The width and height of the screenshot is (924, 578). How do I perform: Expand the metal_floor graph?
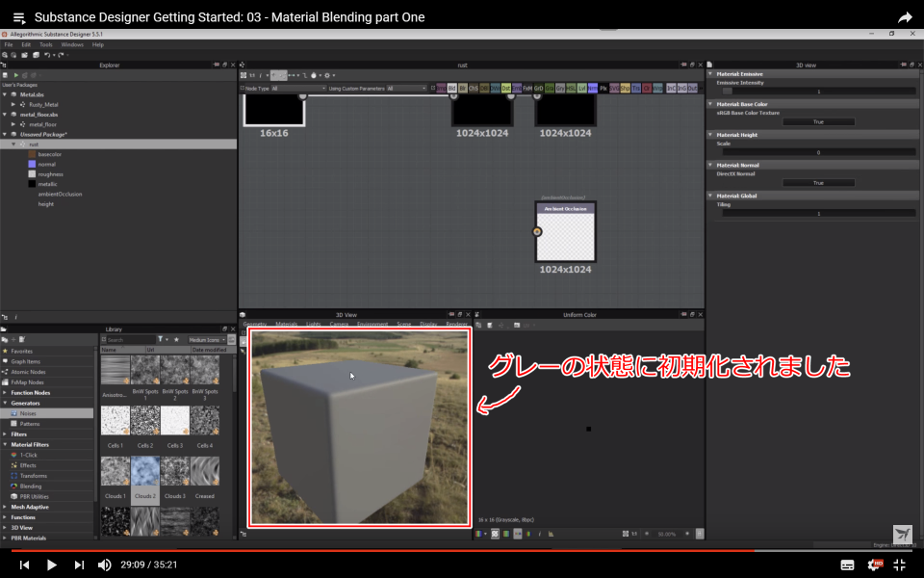tap(13, 124)
